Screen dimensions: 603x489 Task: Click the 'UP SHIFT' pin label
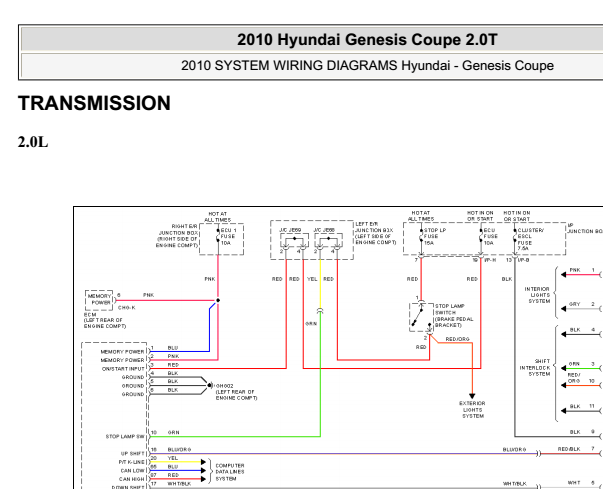click(133, 453)
